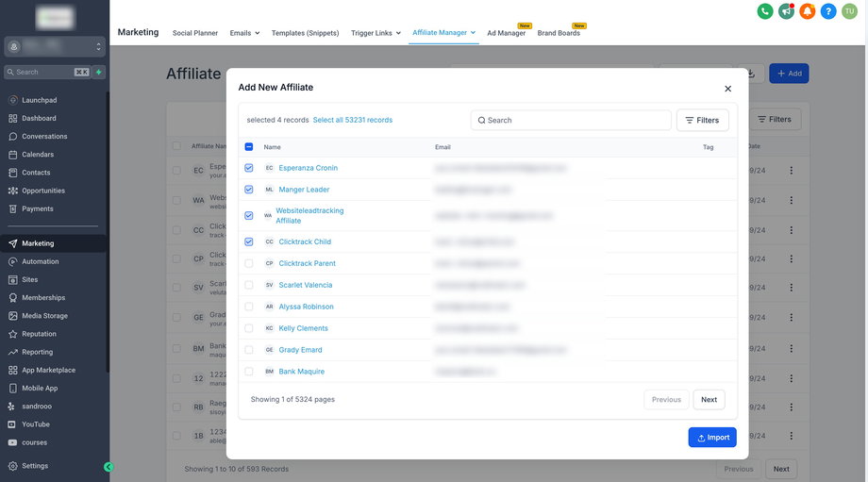Check Scarlet Valencia checkbox

tap(248, 285)
